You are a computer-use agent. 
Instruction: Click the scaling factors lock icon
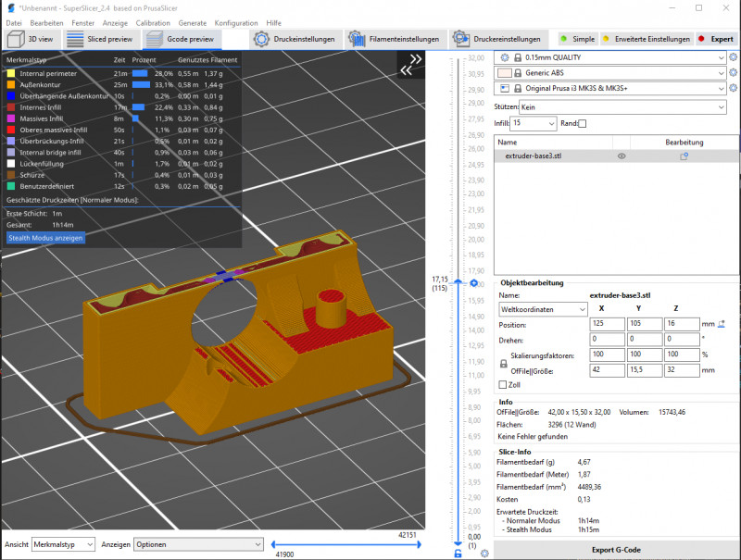pos(503,364)
